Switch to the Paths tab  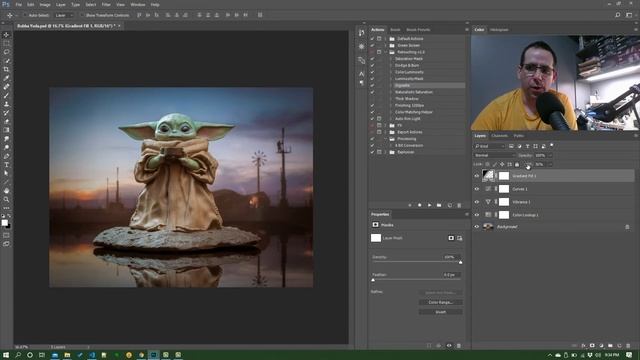(x=519, y=136)
